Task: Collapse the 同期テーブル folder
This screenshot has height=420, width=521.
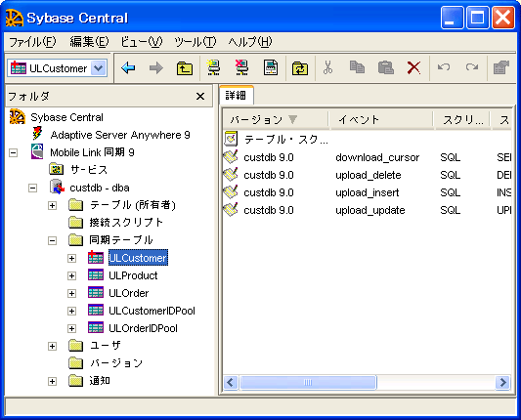Action: pos(52,240)
